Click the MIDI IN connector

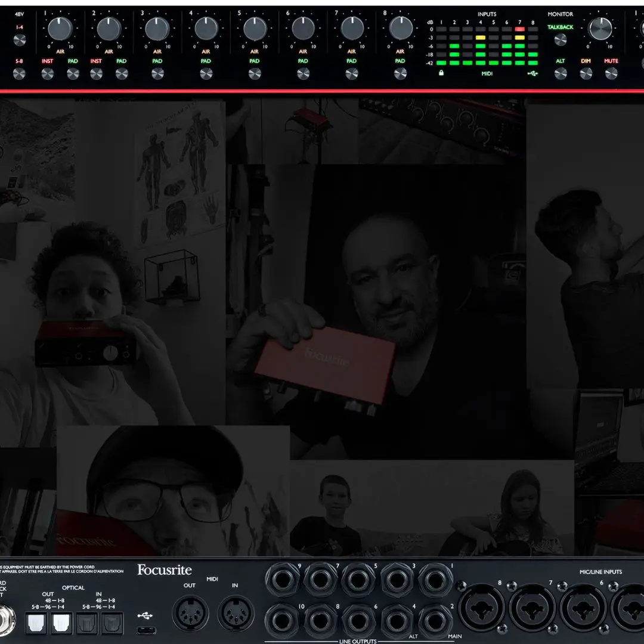[236, 614]
